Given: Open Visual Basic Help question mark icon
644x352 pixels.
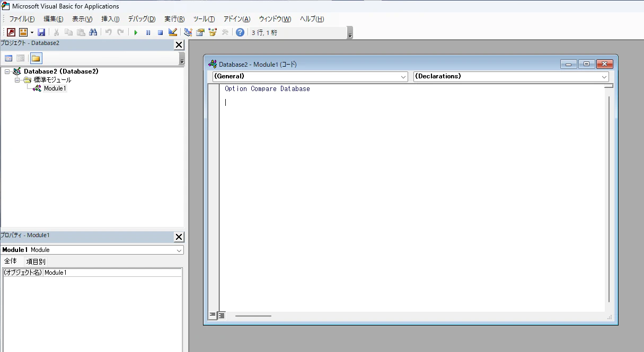Looking at the screenshot, I should 240,32.
